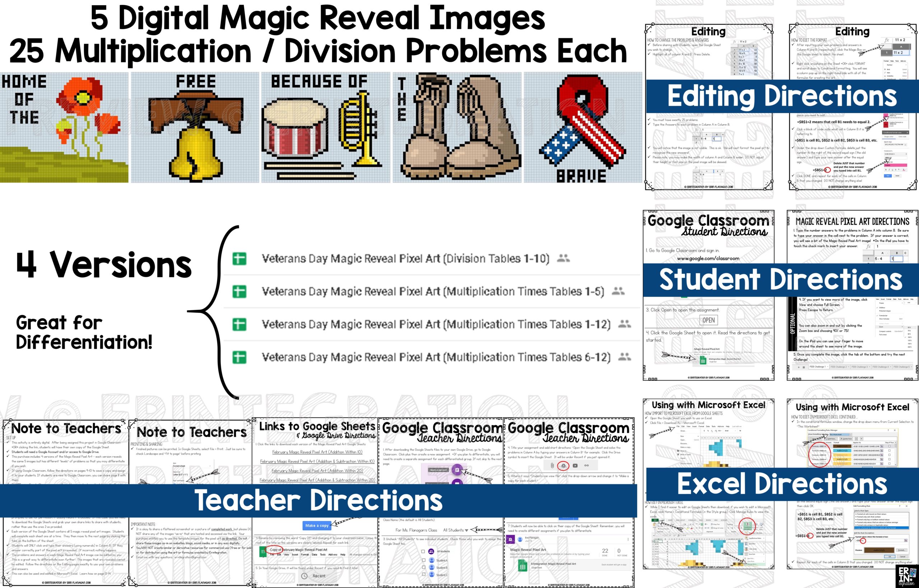Open the FEB Challenge 1 tab arrow menu
The height and width of the screenshot is (588, 919).
(828, 367)
